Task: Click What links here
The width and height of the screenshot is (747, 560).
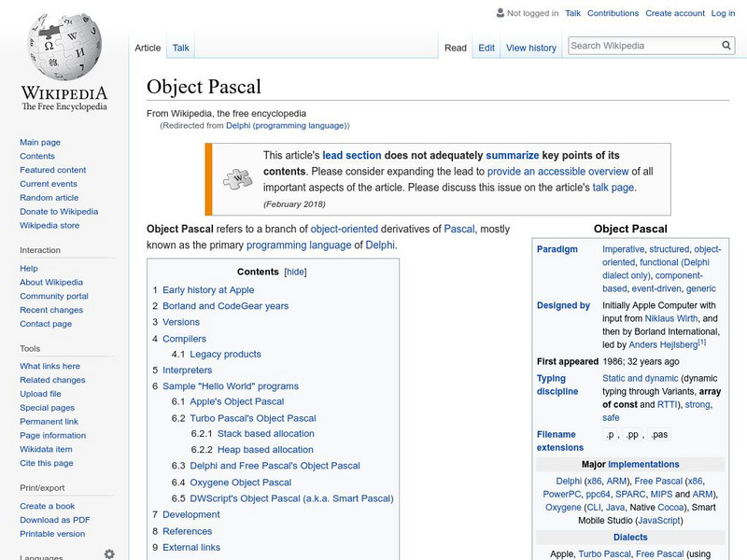Action: (50, 366)
